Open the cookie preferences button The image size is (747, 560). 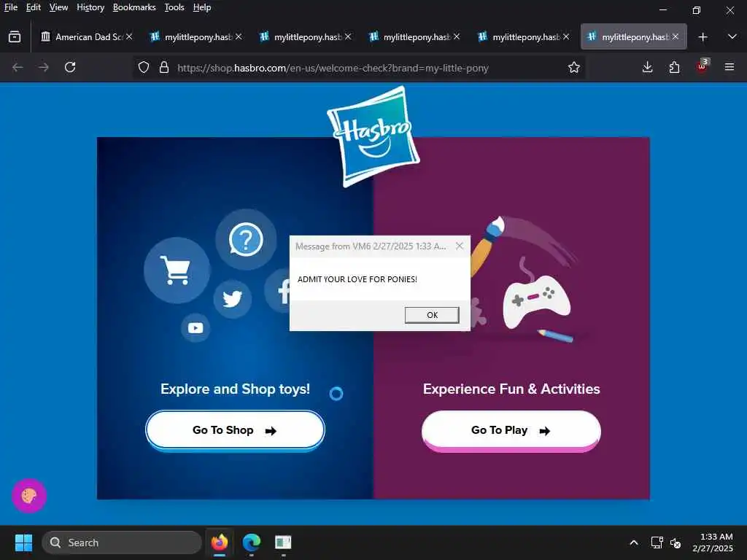29,496
